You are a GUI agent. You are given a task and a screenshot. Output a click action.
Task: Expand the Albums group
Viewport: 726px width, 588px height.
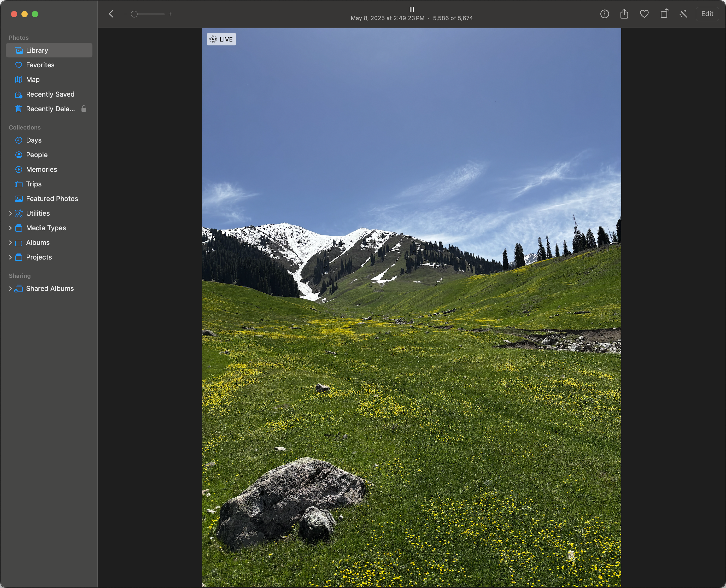(10, 243)
